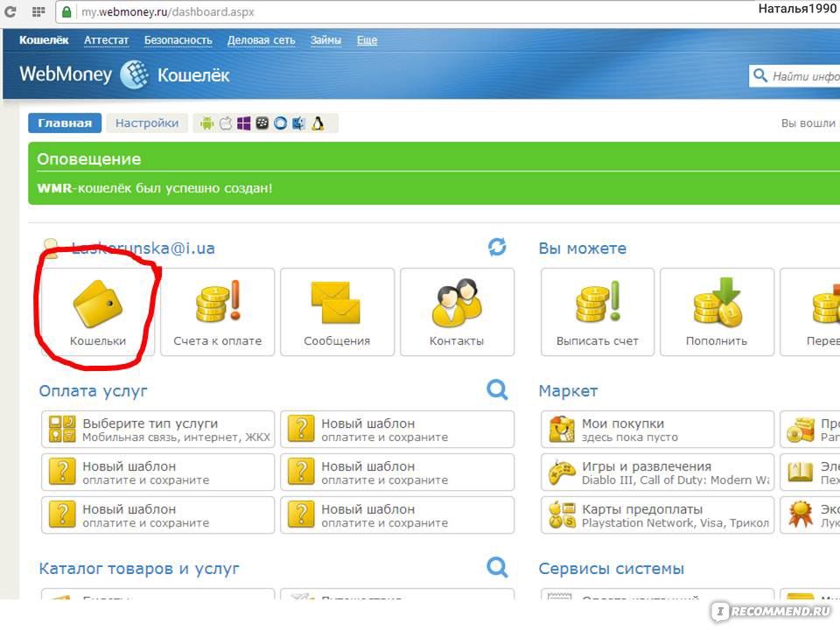Click the Linux penguin icon
840x630 pixels.
318,123
